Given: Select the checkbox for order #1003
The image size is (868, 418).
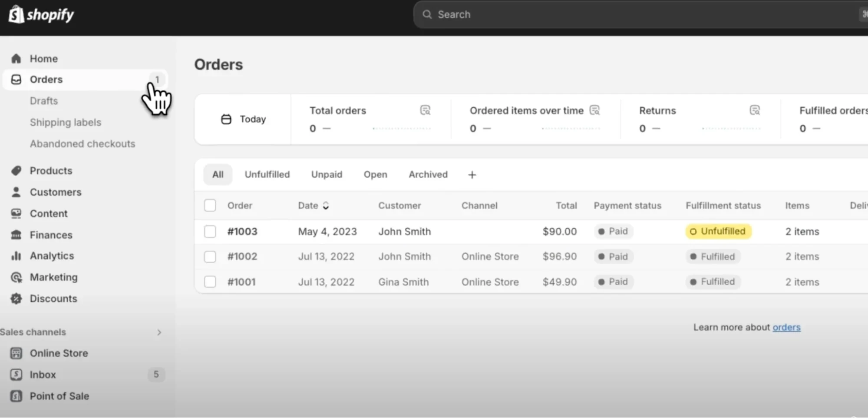Looking at the screenshot, I should tap(210, 232).
